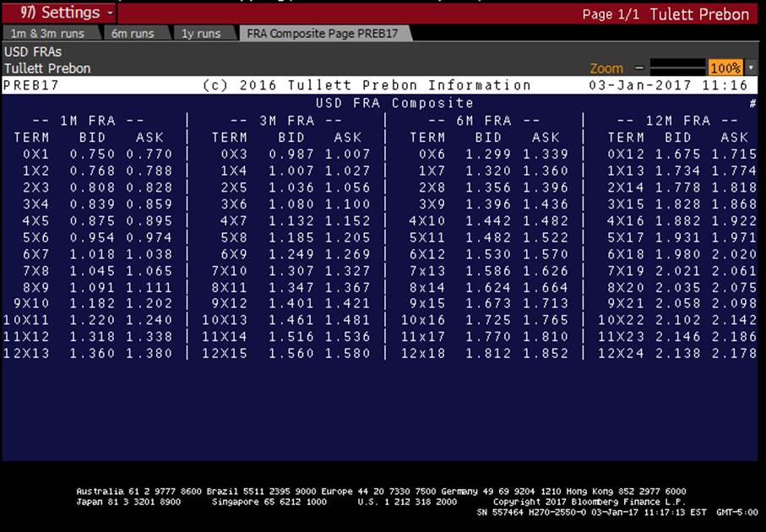Viewport: 766px width, 532px height.
Task: Click the 0X3 bid value 0.987
Action: 291,155
